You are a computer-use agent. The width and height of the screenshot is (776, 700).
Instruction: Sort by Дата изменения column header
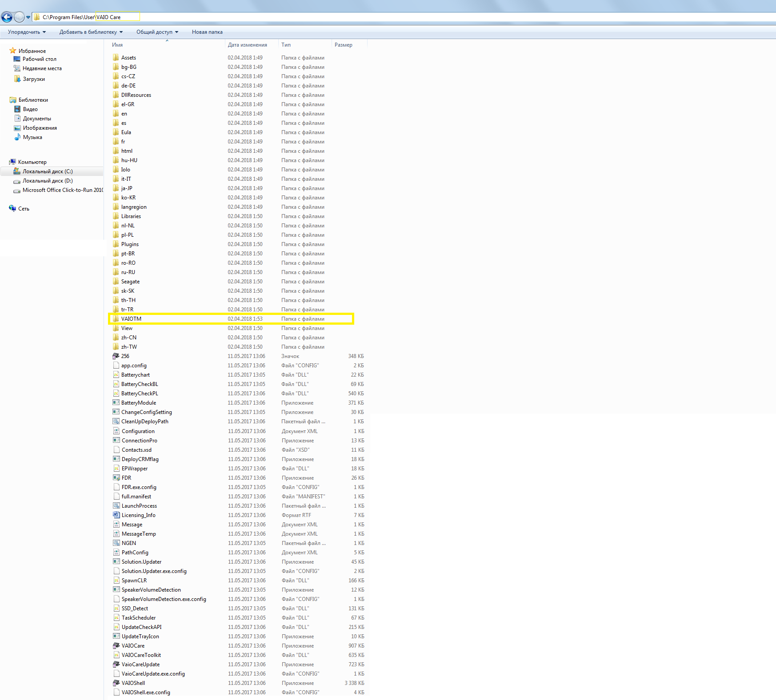pyautogui.click(x=248, y=45)
